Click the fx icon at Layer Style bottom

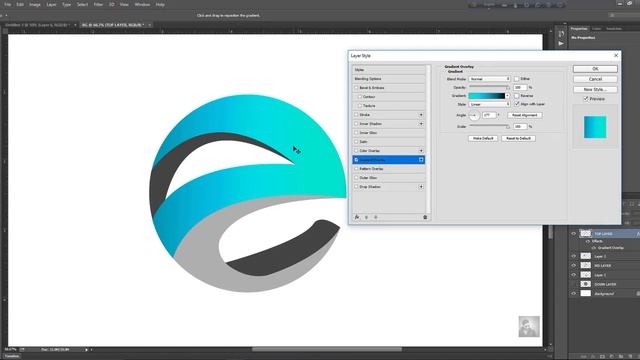[357, 218]
